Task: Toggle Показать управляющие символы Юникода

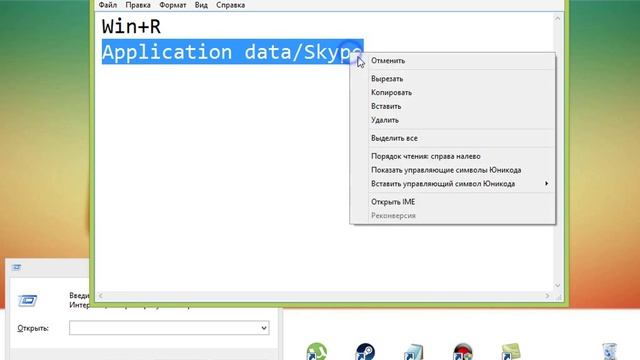Action: (x=452, y=170)
